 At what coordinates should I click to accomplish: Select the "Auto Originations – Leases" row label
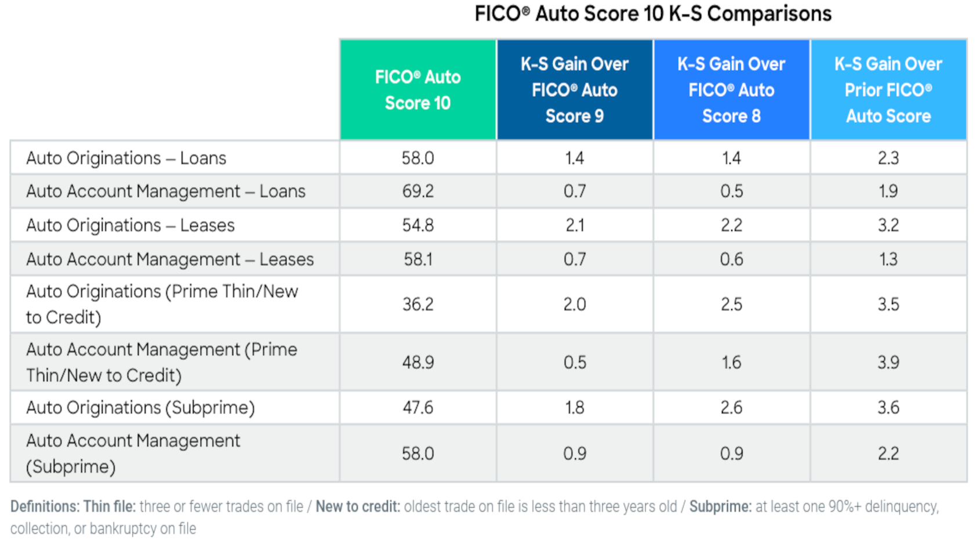point(130,225)
